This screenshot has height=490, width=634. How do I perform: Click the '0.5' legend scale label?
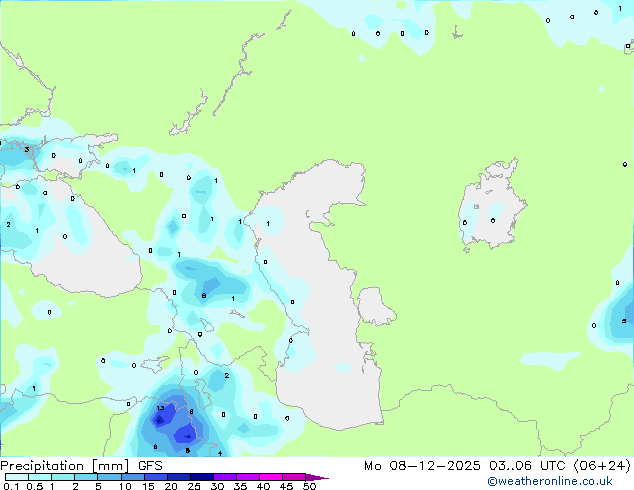pyautogui.click(x=35, y=486)
